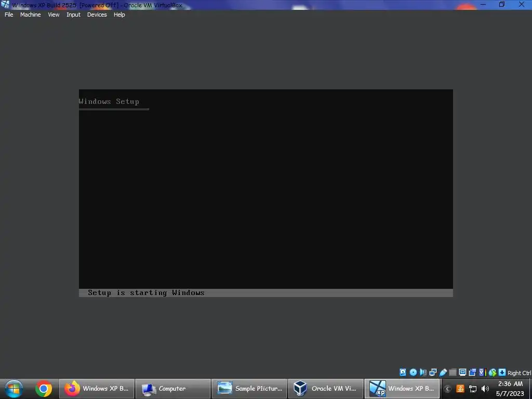Restore down the VirtualBox VM window
Viewport: 532px width, 399px height.
502,5
